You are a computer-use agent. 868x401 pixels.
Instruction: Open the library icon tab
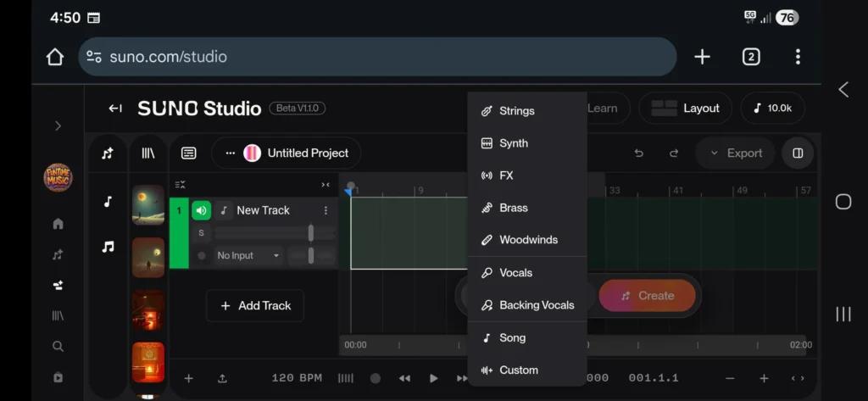[148, 153]
